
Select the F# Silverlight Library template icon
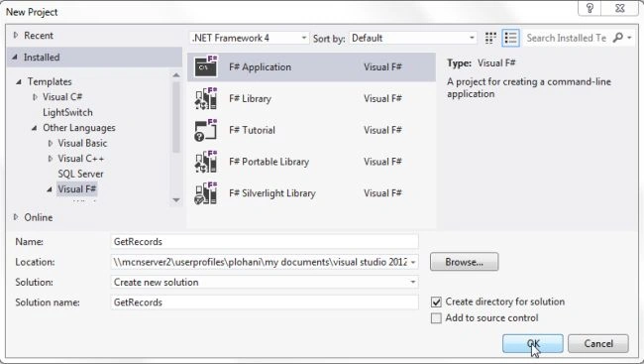(206, 193)
